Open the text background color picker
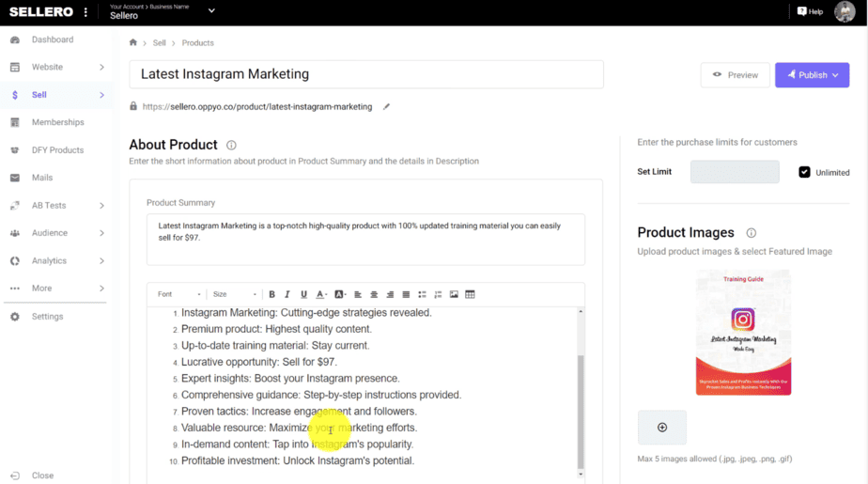 click(340, 294)
